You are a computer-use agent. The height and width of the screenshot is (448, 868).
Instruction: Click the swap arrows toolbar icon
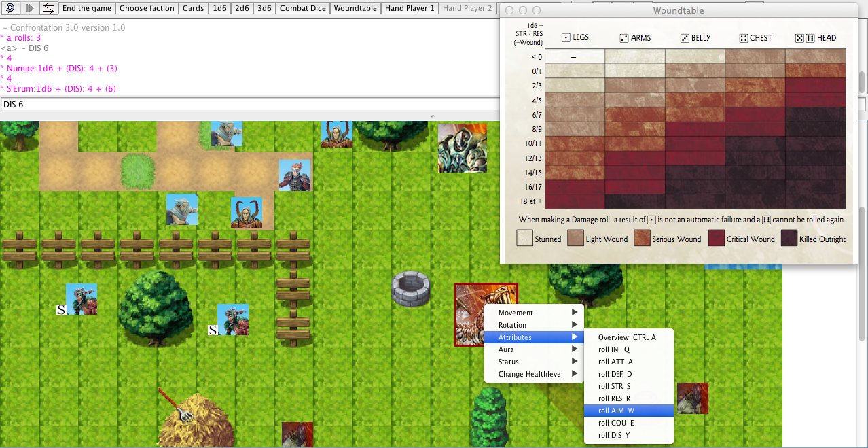(x=48, y=8)
